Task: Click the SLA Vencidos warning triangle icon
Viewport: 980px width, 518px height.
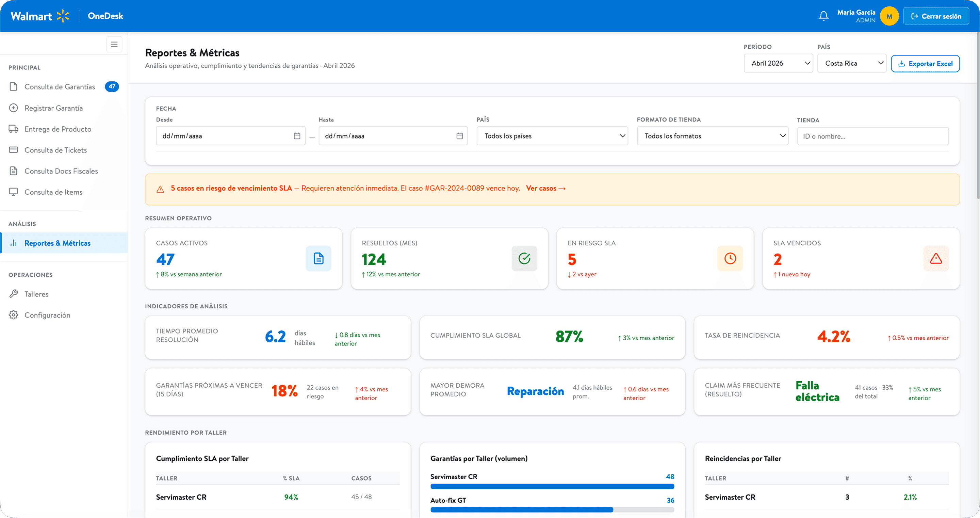Action: click(x=936, y=258)
